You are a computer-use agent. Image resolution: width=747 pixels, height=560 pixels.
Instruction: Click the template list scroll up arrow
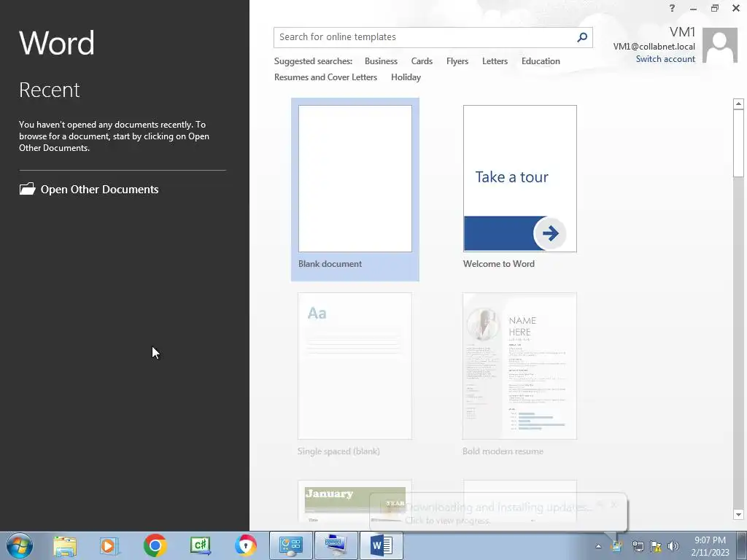[738, 104]
